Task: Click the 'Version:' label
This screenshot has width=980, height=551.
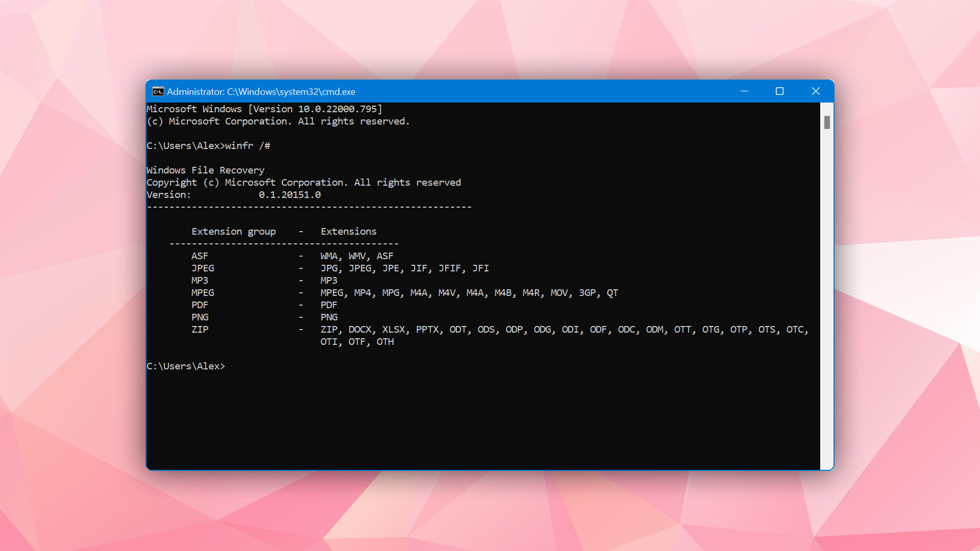Action: [x=168, y=195]
